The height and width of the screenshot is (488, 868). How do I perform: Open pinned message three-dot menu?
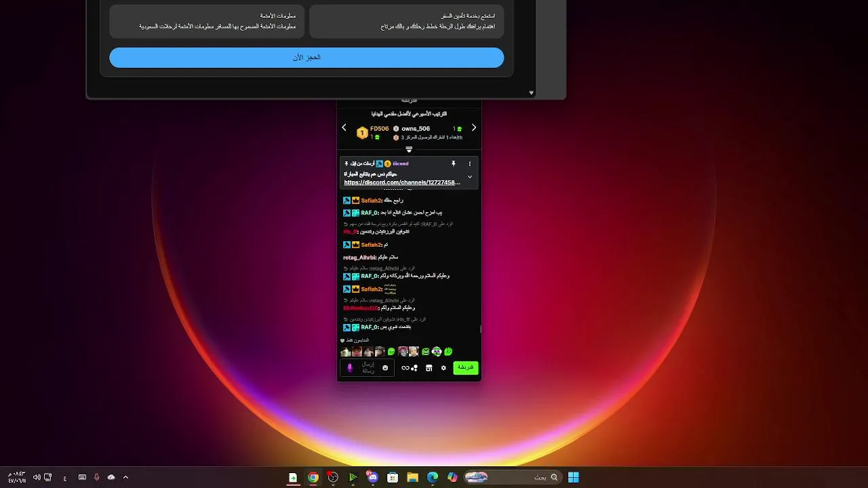pos(469,164)
